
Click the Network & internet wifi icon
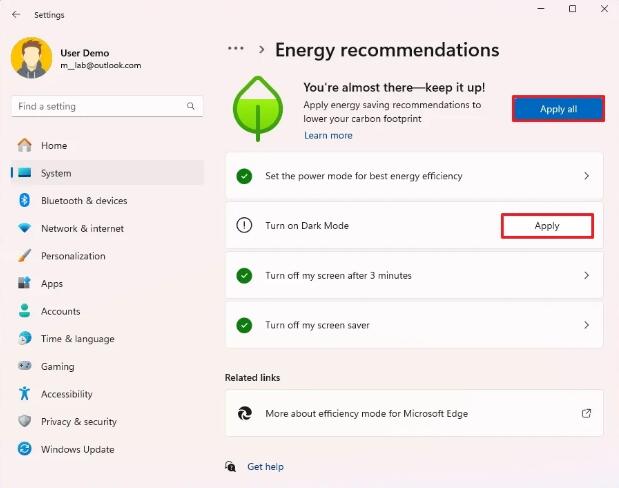(x=25, y=228)
